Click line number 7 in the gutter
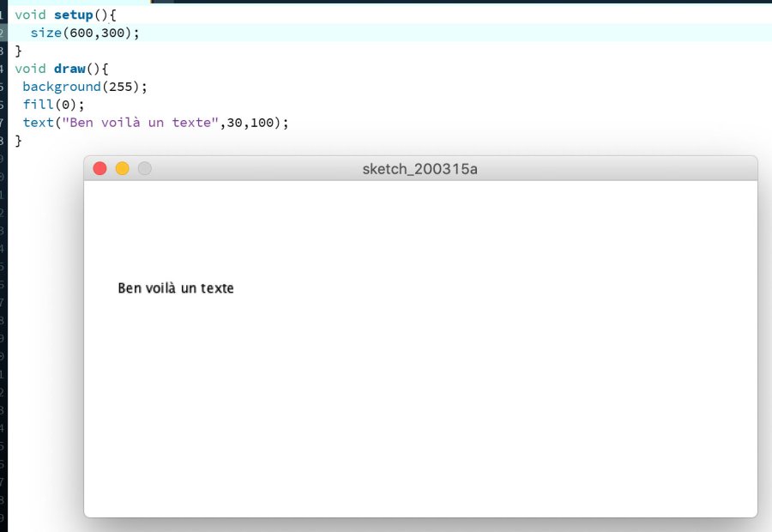This screenshot has width=772, height=532. 3,123
